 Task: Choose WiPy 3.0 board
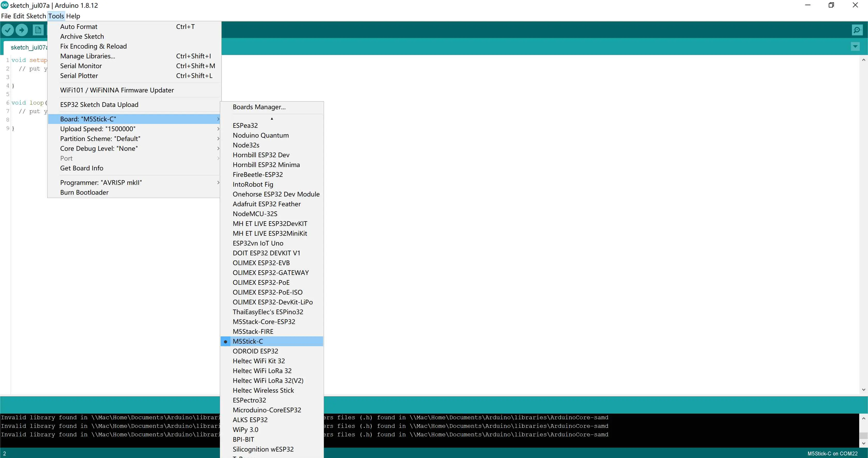[x=272, y=429]
